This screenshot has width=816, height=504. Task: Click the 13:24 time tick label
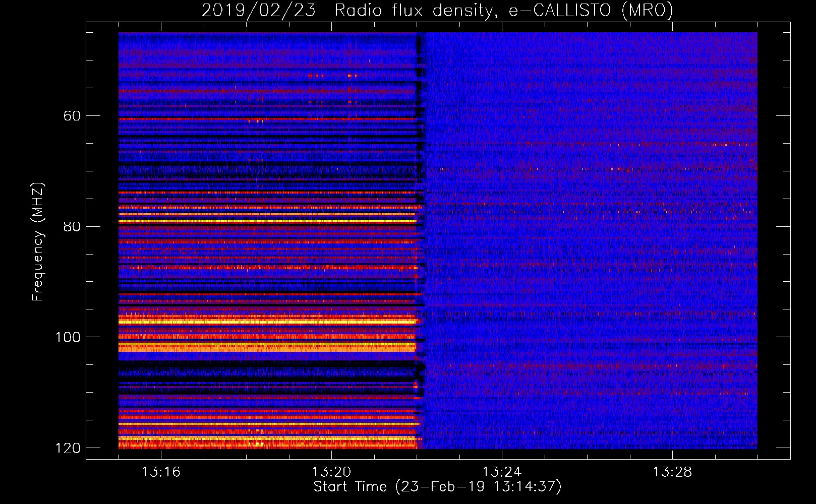pos(502,472)
